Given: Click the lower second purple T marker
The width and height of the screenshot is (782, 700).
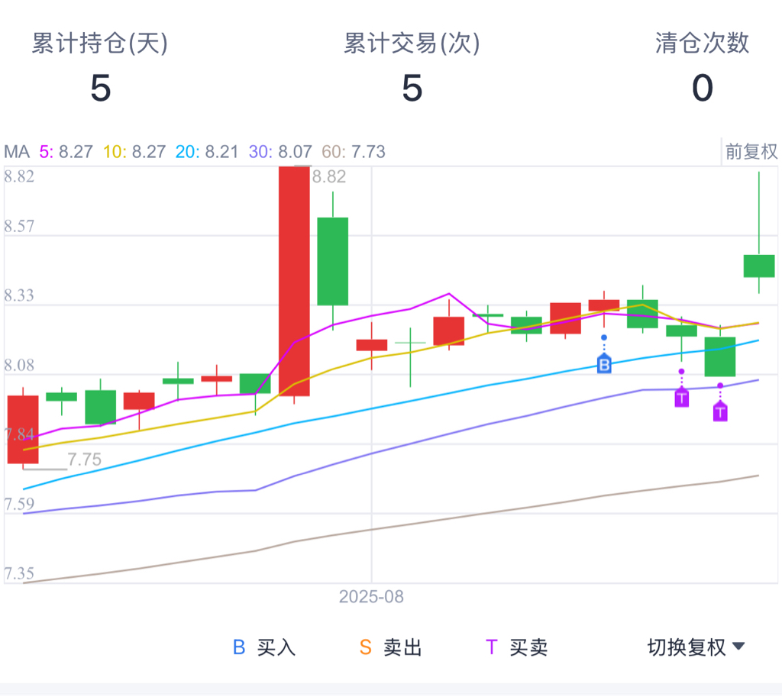Looking at the screenshot, I should tap(720, 411).
